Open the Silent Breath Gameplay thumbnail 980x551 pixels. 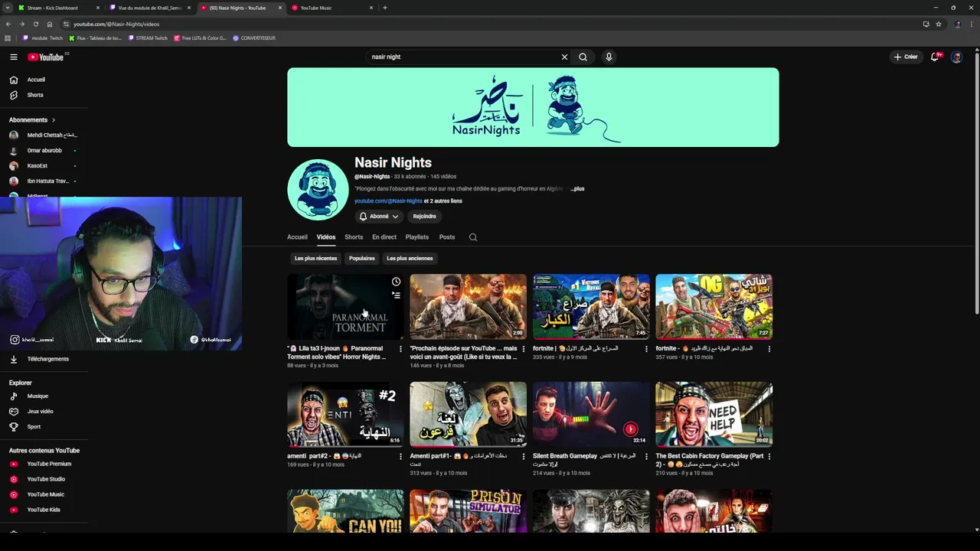(591, 414)
